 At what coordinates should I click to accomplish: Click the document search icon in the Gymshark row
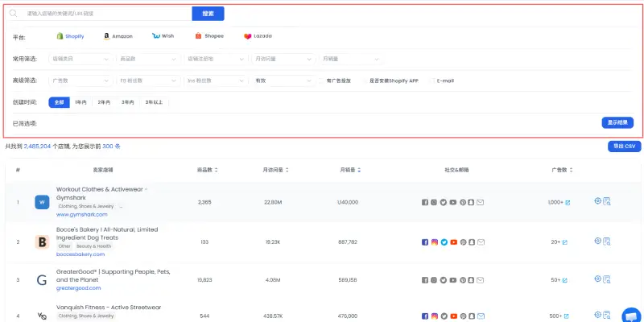click(x=607, y=201)
